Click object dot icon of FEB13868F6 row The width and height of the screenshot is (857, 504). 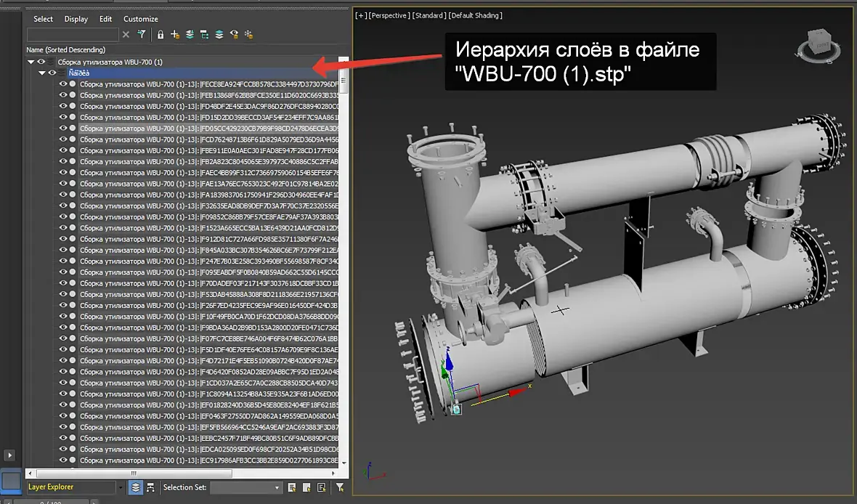click(73, 95)
